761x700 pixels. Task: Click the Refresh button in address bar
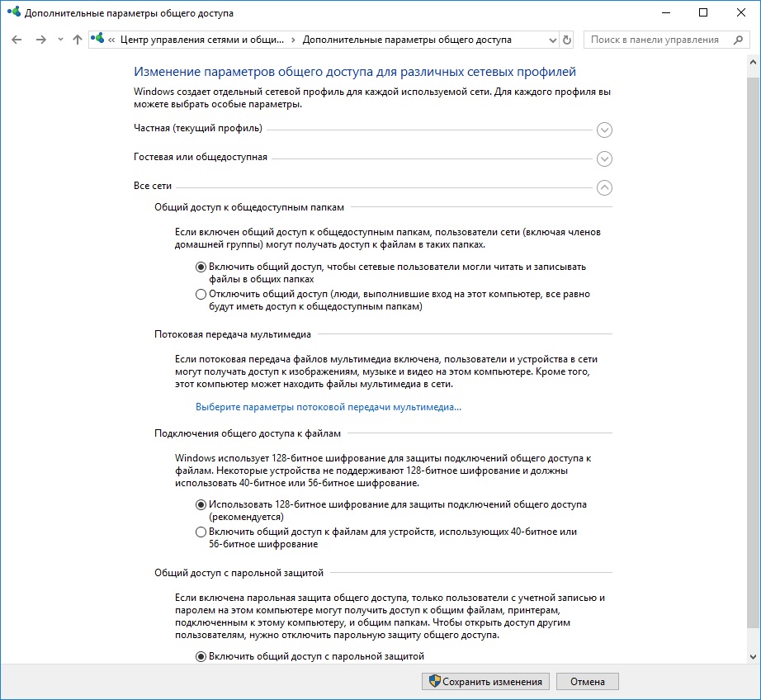[566, 40]
